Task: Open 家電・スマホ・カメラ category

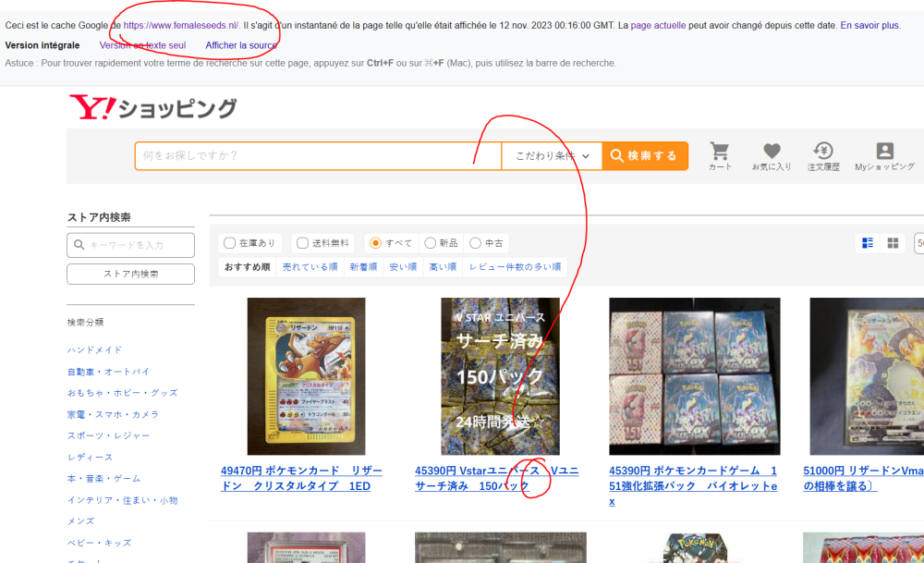Action: [113, 414]
